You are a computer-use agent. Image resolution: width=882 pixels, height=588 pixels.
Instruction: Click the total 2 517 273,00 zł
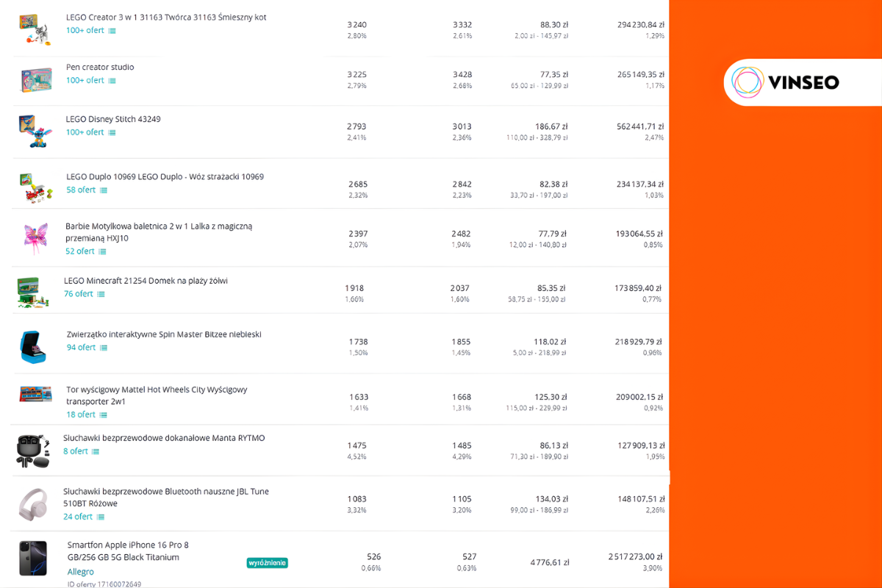pyautogui.click(x=636, y=557)
